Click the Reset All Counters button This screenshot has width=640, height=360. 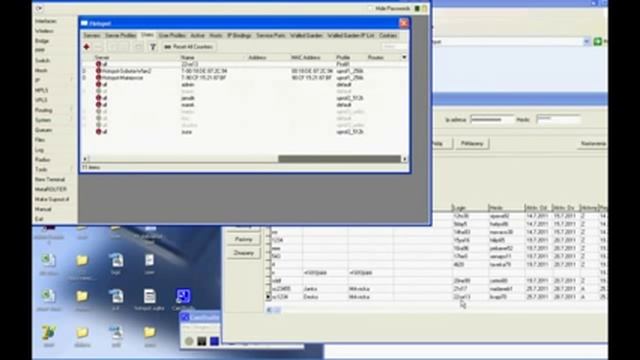tap(188, 47)
